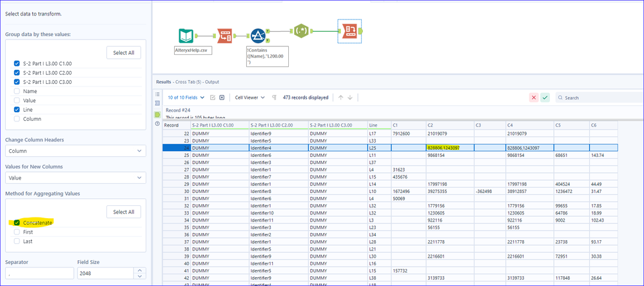This screenshot has height=286, width=644.
Task: Open the Change Column Headers dropdown
Action: [76, 151]
